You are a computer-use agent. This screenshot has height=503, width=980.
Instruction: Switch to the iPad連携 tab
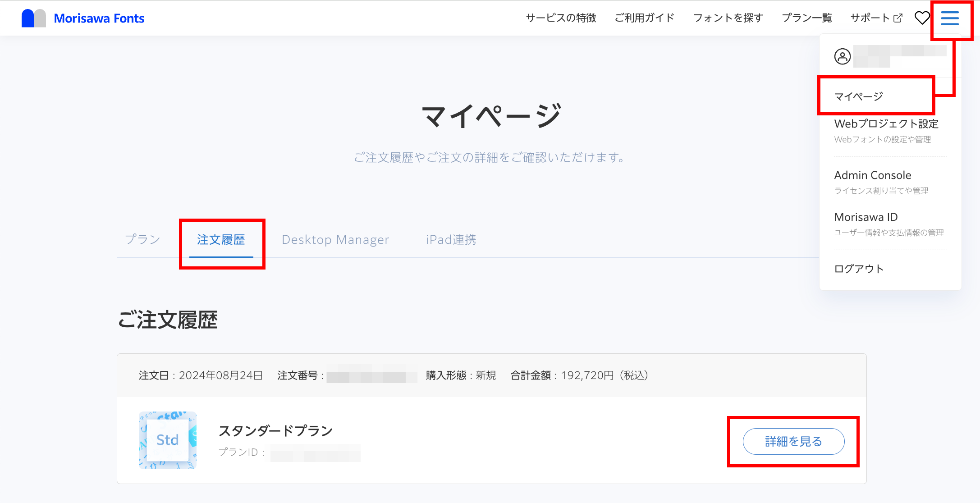[x=451, y=239]
